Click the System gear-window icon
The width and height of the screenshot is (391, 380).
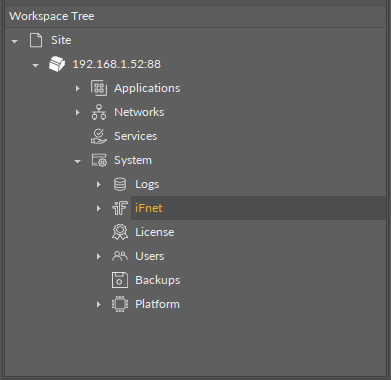tap(99, 160)
